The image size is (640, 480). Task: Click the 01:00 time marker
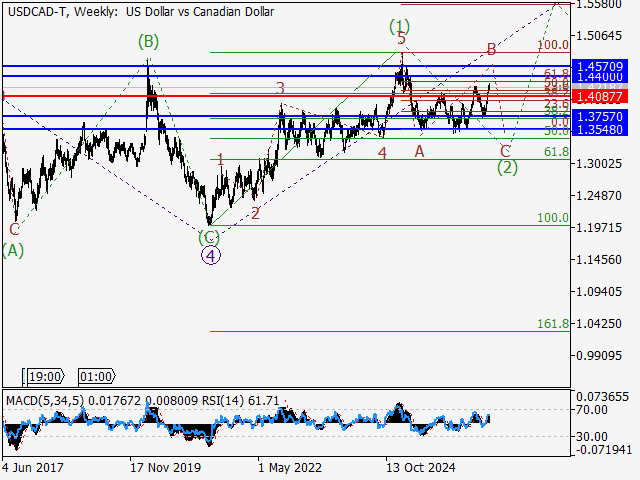tap(96, 376)
